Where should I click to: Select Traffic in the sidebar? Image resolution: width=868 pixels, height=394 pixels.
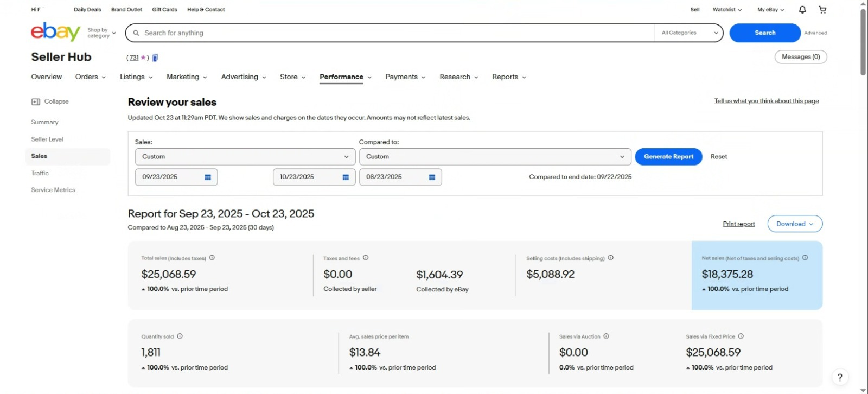[40, 173]
